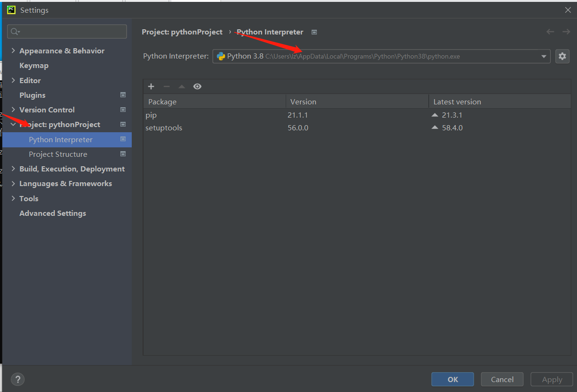Sort by Package column header
Image resolution: width=577 pixels, height=392 pixels.
[x=214, y=102]
